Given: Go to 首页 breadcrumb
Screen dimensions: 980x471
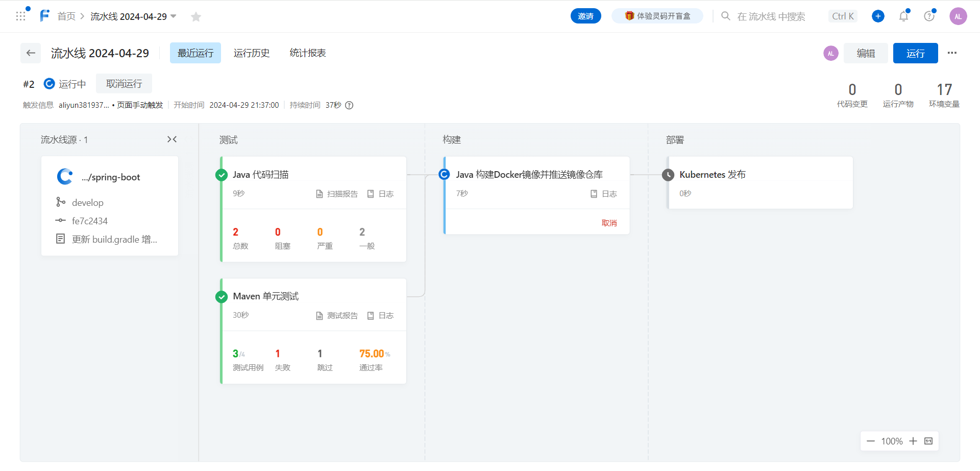Looking at the screenshot, I should click(x=66, y=16).
